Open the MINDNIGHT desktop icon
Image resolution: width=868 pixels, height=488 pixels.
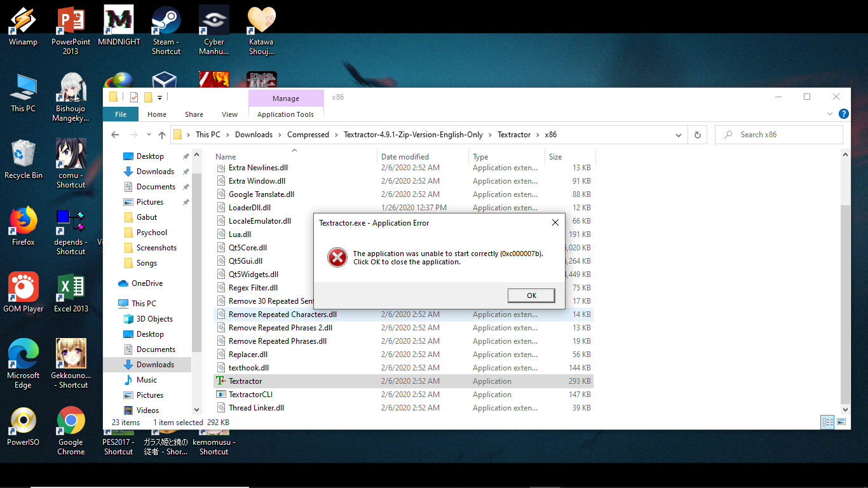pyautogui.click(x=119, y=26)
